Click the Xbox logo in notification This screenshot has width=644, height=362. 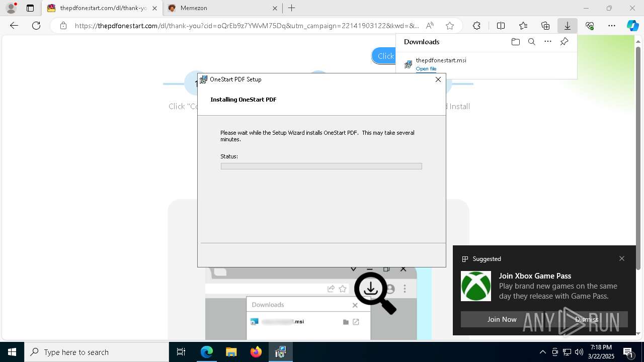pyautogui.click(x=476, y=286)
